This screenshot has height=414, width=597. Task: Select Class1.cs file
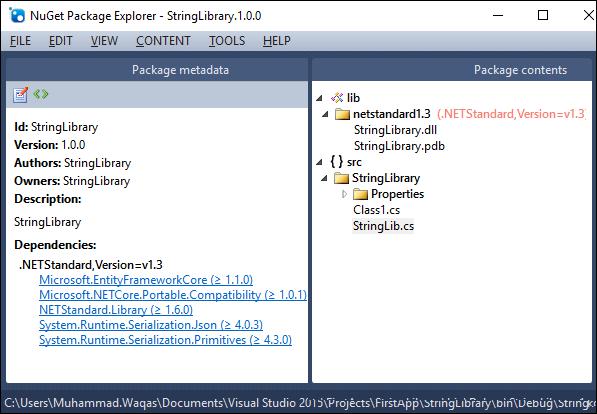point(377,210)
